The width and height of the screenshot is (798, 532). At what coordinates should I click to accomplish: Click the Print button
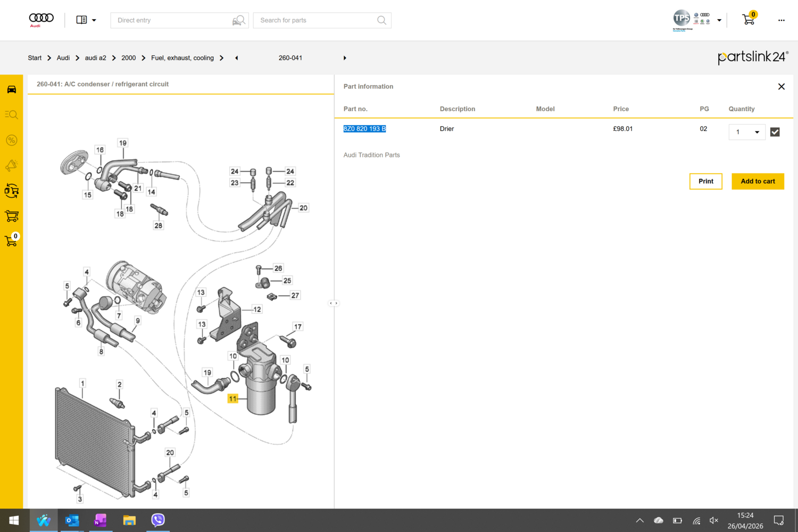coord(705,181)
